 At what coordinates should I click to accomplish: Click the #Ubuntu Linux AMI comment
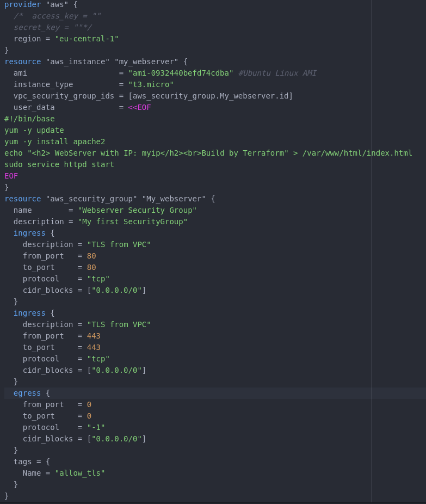[277, 73]
